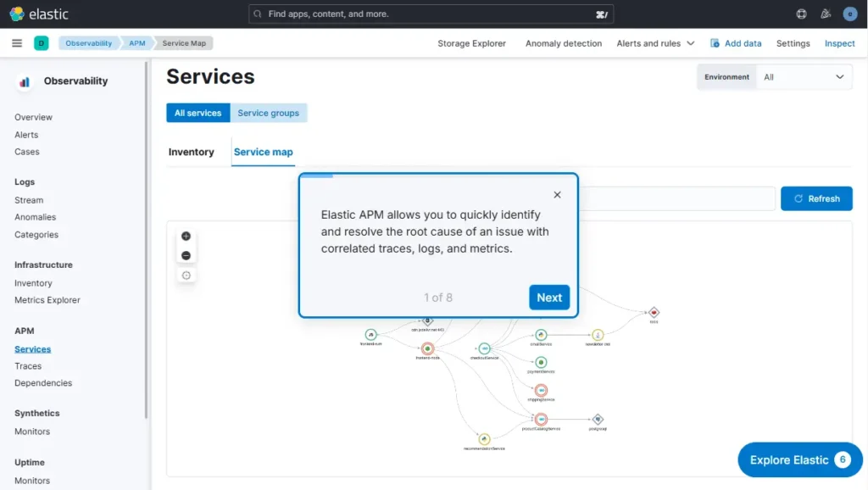Screen dimensions: 868x490
Task: Click the Observability sidebar logo icon
Action: (25, 82)
